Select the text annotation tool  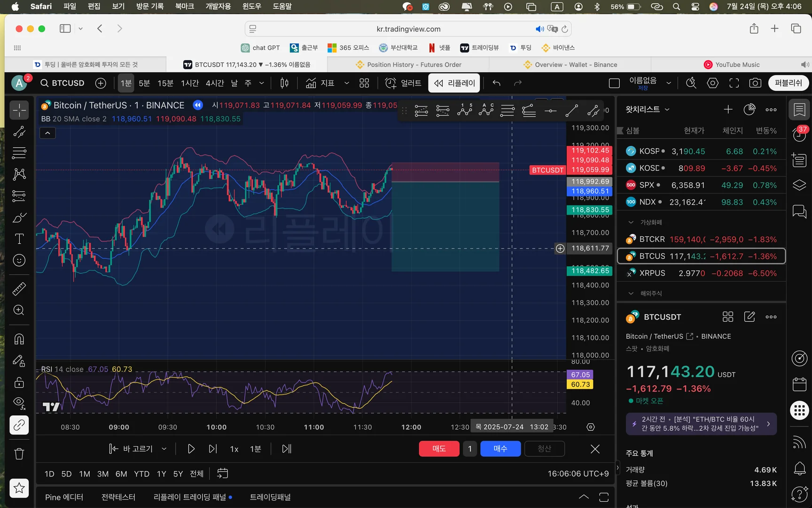click(x=19, y=239)
